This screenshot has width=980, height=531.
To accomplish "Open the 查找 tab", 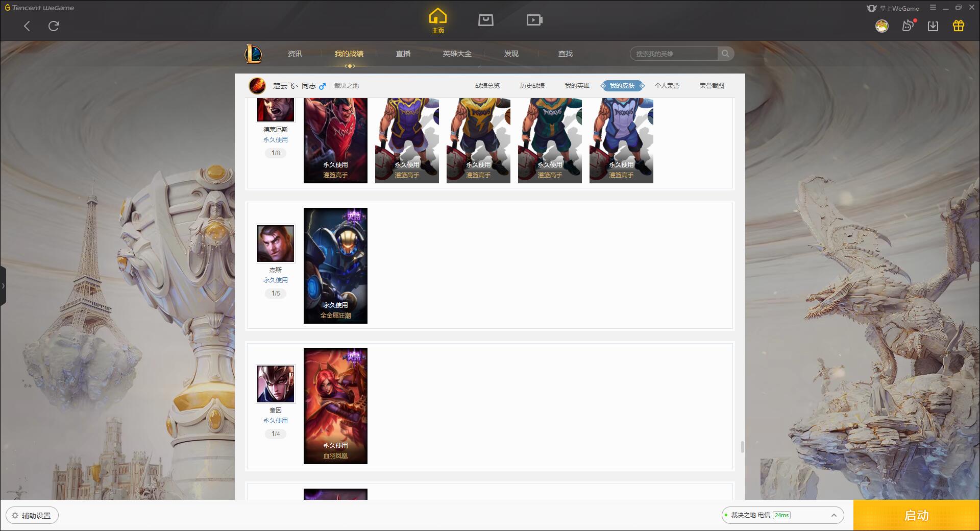I will [566, 54].
